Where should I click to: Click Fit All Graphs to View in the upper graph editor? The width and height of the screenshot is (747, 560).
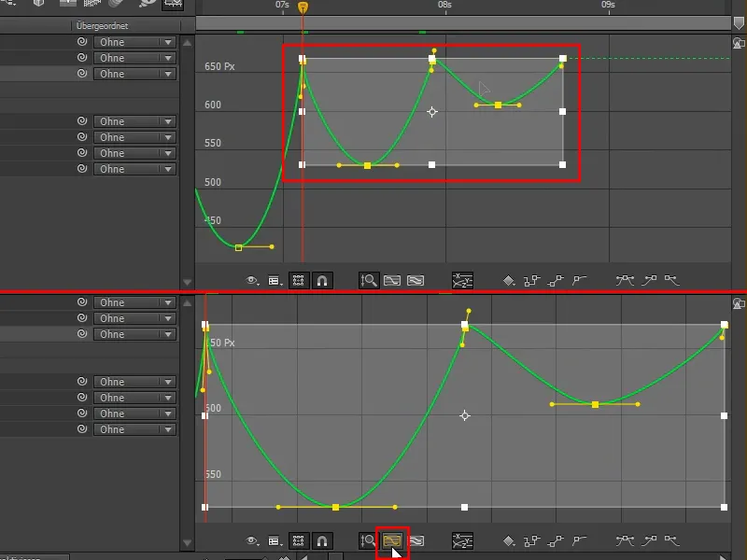pos(416,281)
